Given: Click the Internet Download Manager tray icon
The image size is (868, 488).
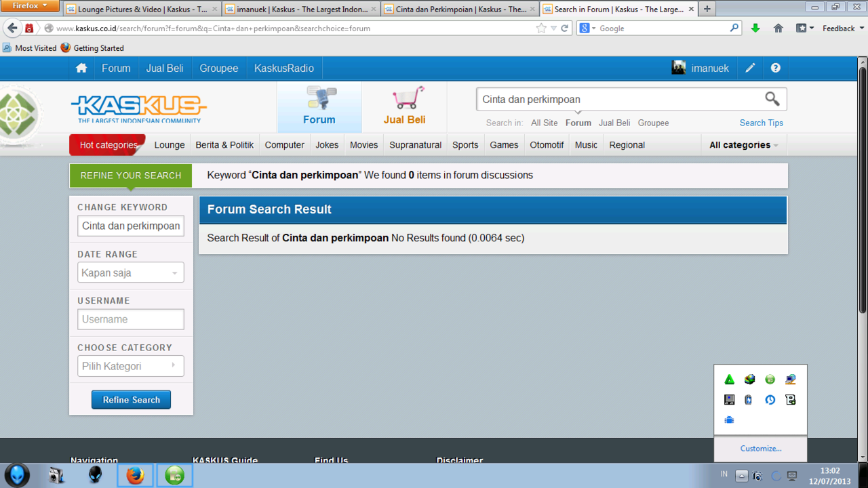Looking at the screenshot, I should click(x=749, y=380).
